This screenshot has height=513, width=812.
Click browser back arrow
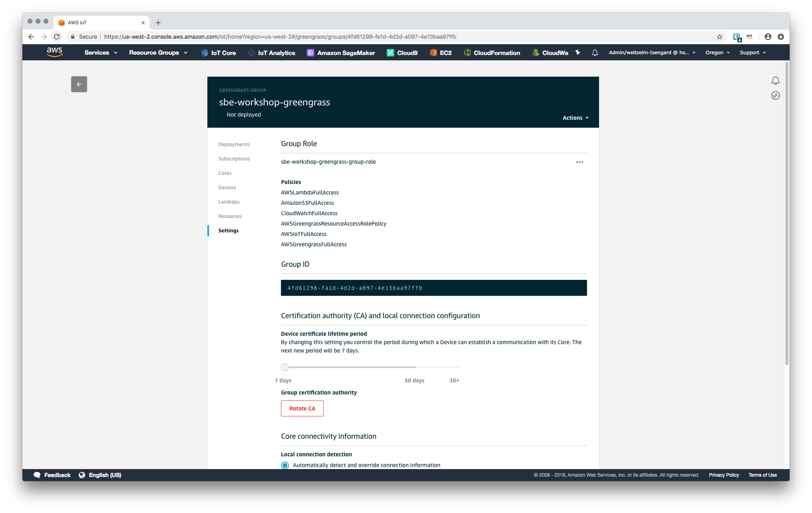point(31,37)
